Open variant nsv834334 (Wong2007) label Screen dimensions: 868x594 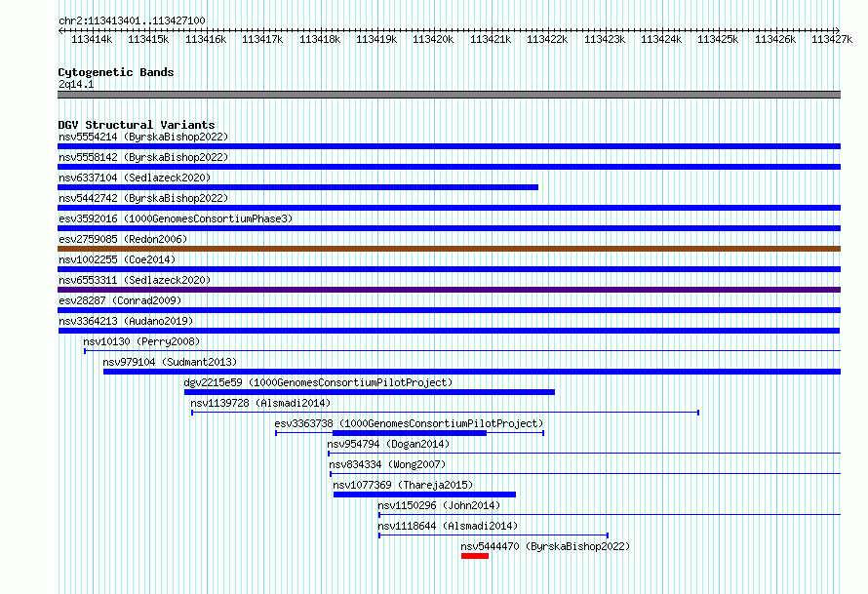387,464
